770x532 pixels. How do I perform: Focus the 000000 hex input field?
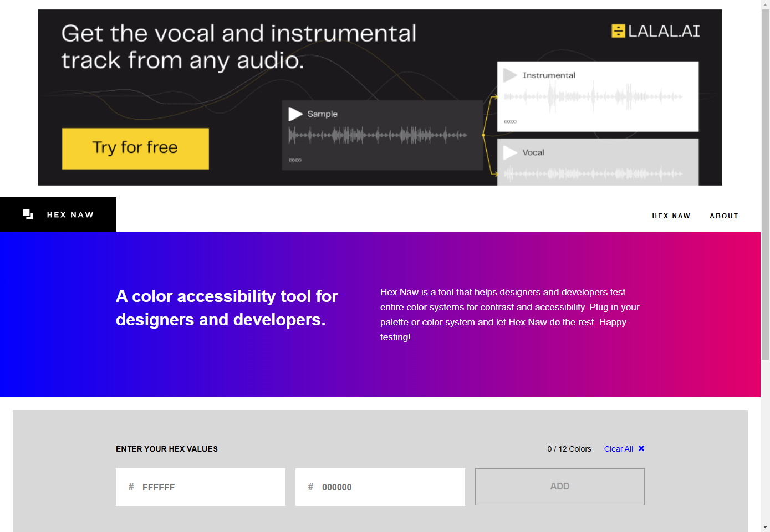(x=380, y=487)
